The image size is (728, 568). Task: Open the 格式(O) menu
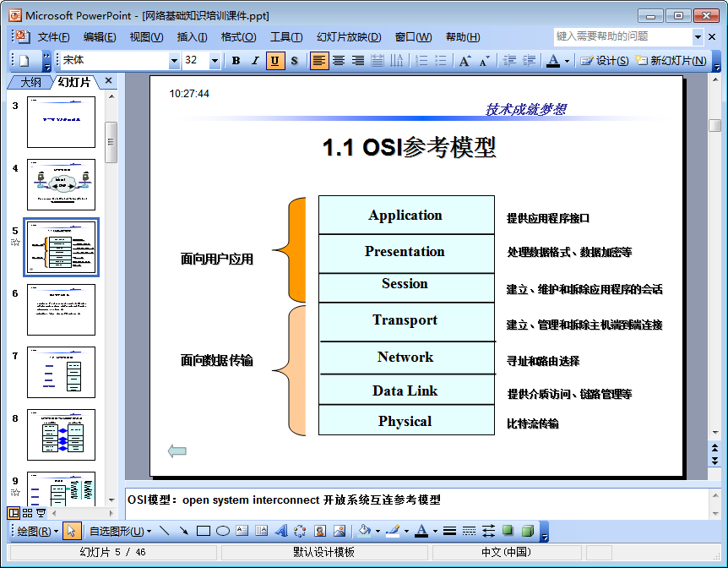(x=238, y=37)
